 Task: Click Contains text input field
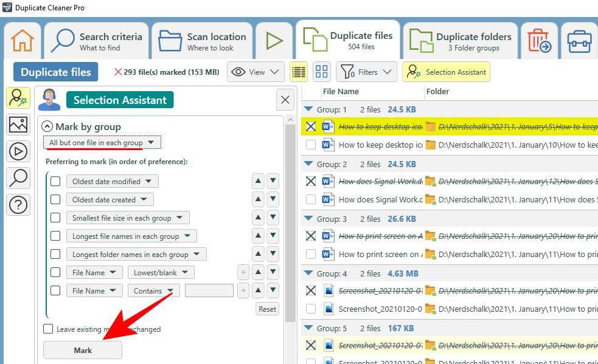coord(209,291)
